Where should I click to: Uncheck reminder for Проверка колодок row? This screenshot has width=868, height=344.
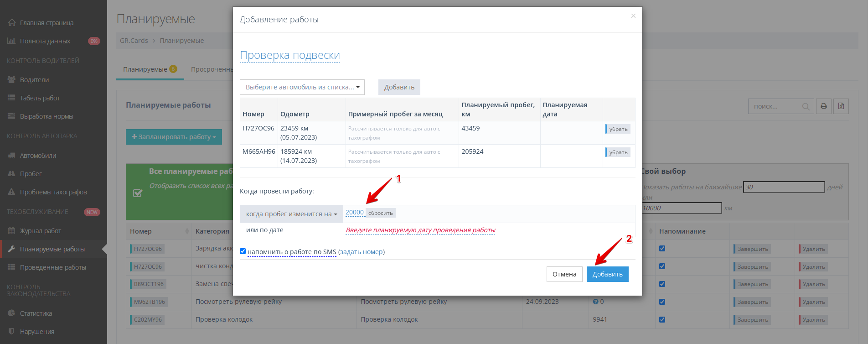pyautogui.click(x=662, y=319)
